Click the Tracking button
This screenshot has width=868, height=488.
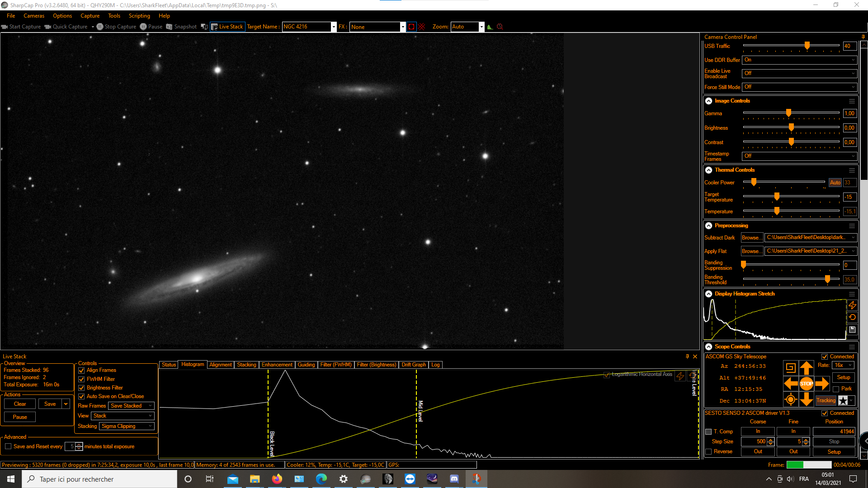coord(826,400)
